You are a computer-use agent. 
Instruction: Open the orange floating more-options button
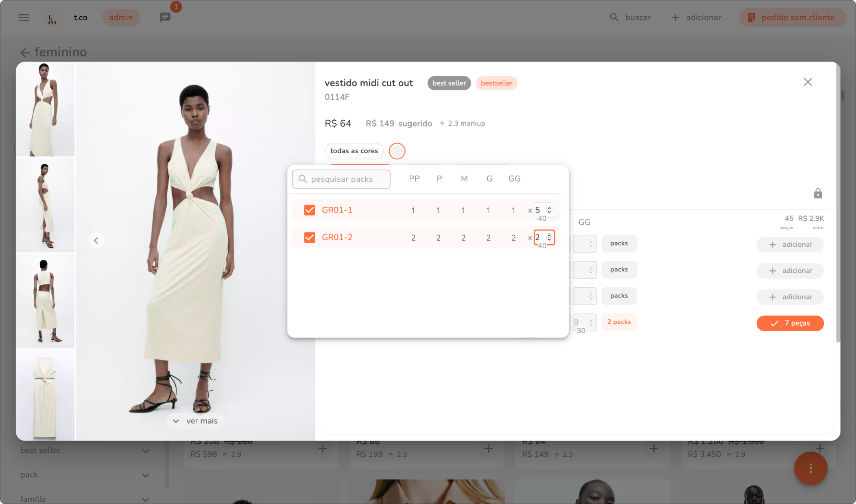pos(810,468)
